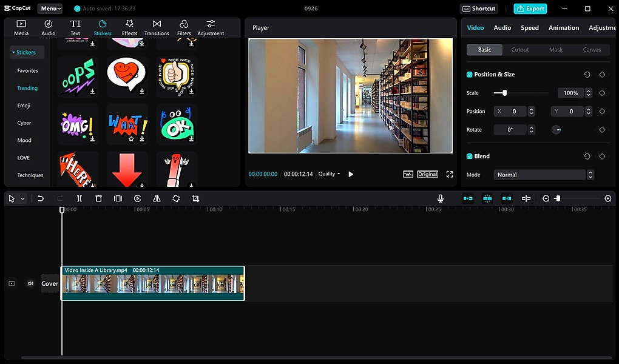
Task: Mute the video track audio
Action: pyautogui.click(x=30, y=283)
